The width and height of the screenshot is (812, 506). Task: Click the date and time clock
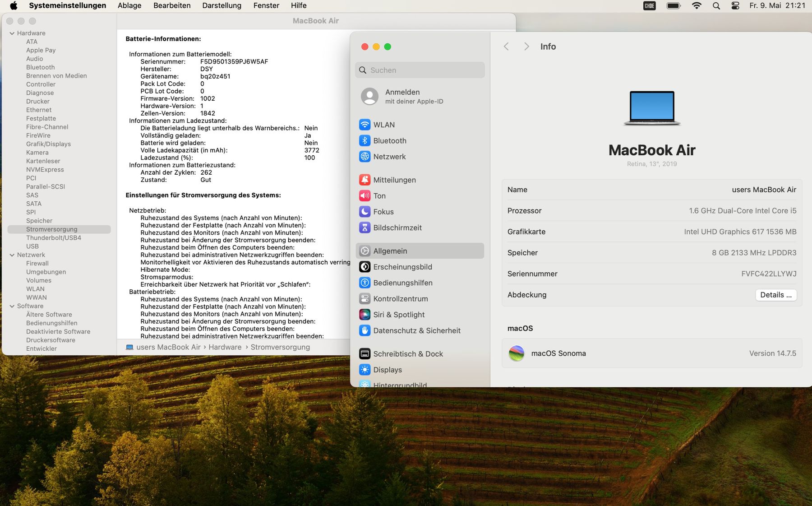pos(777,5)
